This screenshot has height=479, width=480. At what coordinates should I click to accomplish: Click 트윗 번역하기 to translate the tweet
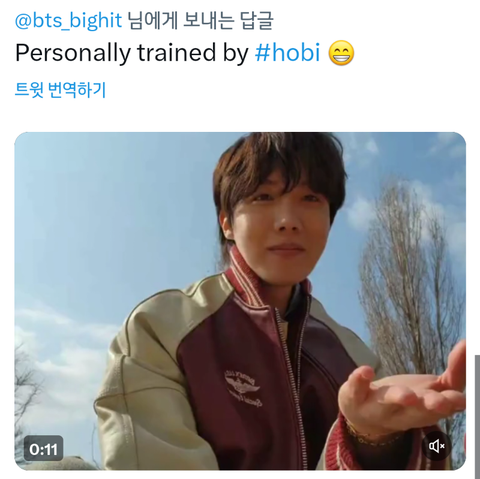click(60, 90)
